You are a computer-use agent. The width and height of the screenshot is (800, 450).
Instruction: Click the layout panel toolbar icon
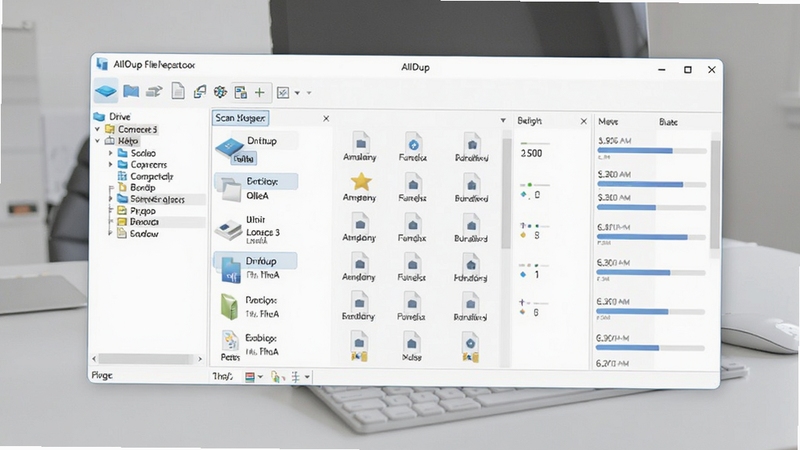pos(240,92)
